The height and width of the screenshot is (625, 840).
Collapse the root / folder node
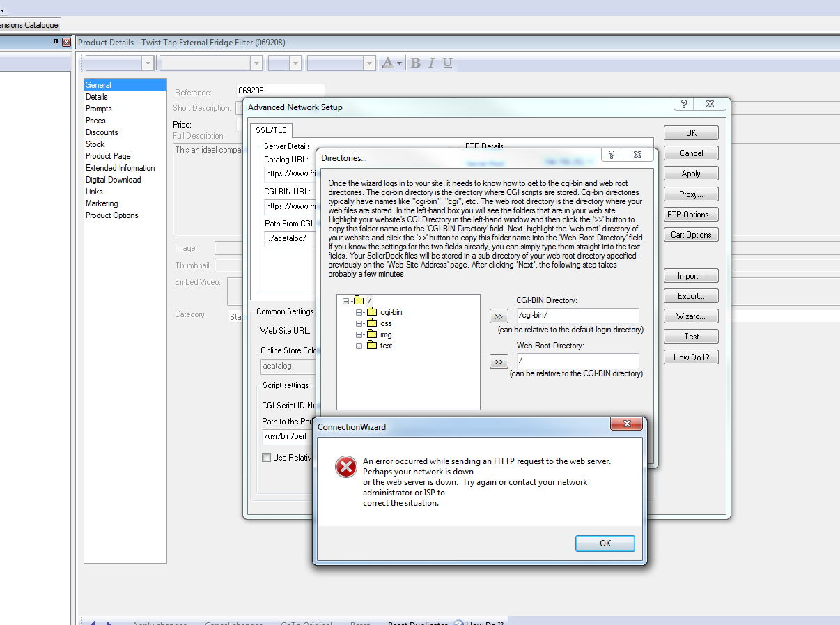[x=345, y=301]
